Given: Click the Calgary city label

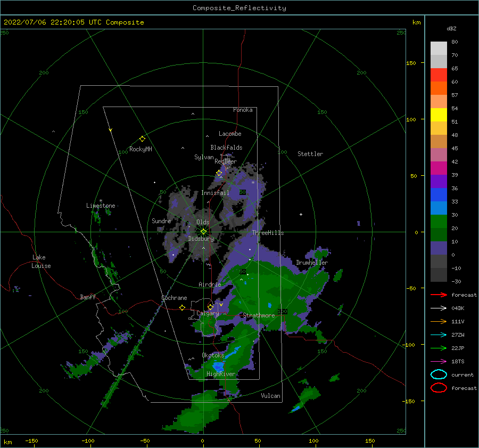Looking at the screenshot, I should pyautogui.click(x=208, y=313).
